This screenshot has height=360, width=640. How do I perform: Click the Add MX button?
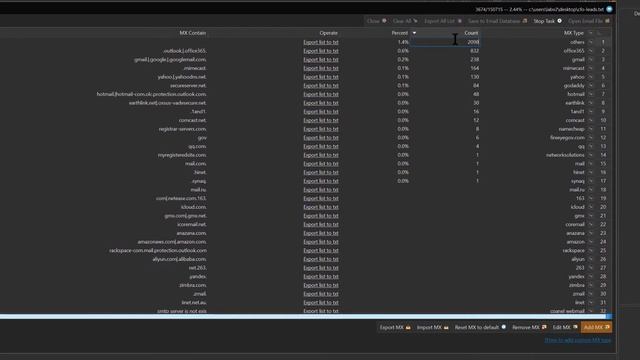pyautogui.click(x=596, y=327)
